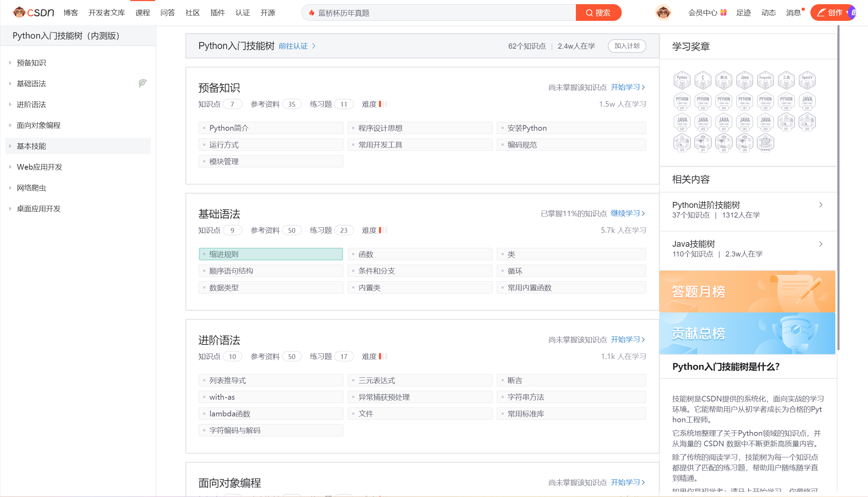Viewport: 868px width, 497px height.
Task: Click the C language badge
Action: [703, 80]
